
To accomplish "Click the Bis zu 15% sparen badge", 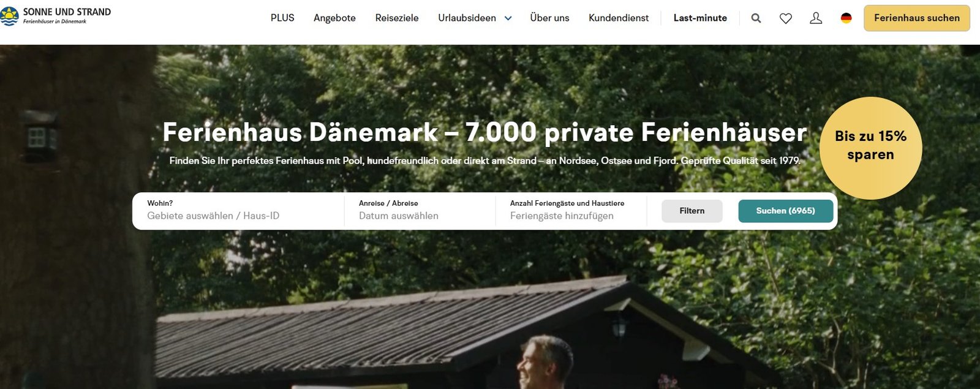I will 870,148.
